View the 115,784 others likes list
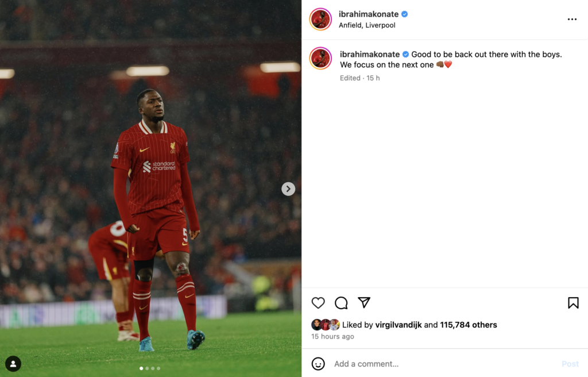 point(469,325)
